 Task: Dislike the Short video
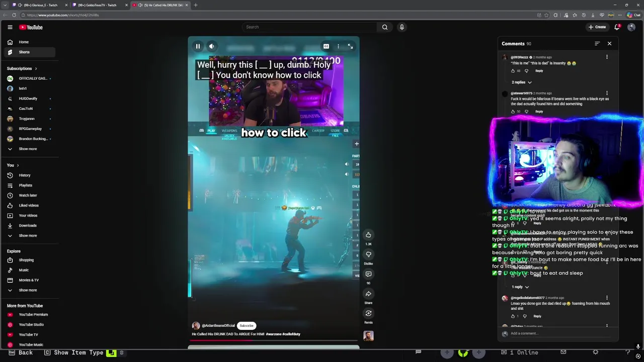(368, 254)
